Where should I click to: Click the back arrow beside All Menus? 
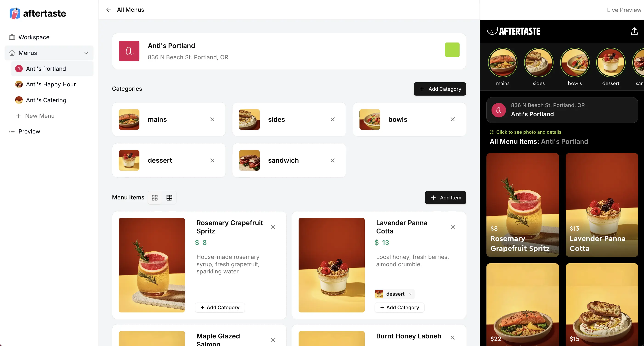click(x=108, y=10)
